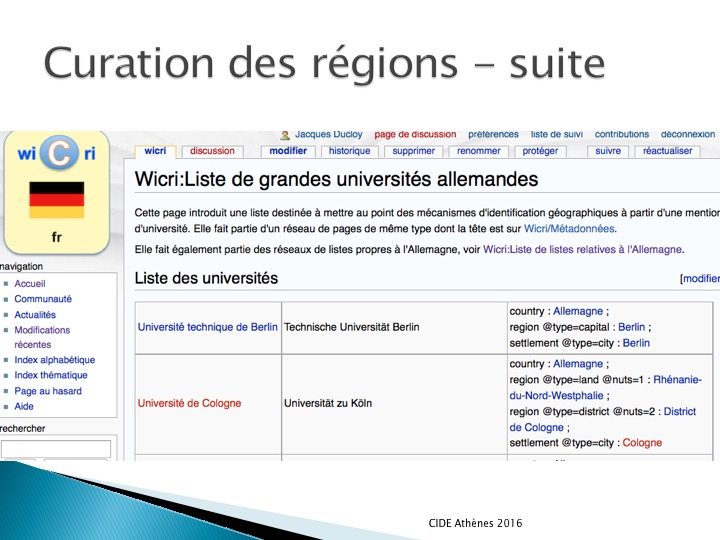Switch to the discussion tab

point(212,151)
